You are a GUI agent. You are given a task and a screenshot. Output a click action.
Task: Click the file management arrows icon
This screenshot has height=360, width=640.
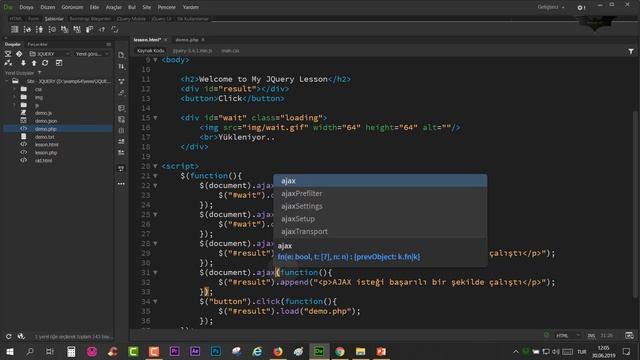[x=121, y=67]
